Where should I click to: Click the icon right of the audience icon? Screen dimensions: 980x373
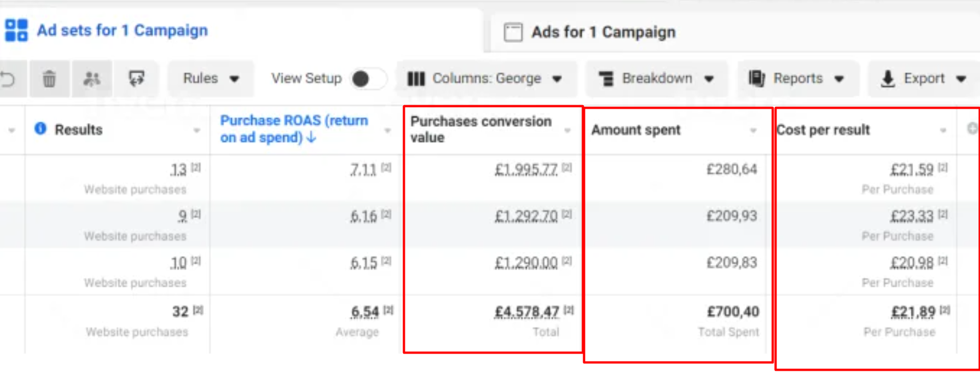136,78
